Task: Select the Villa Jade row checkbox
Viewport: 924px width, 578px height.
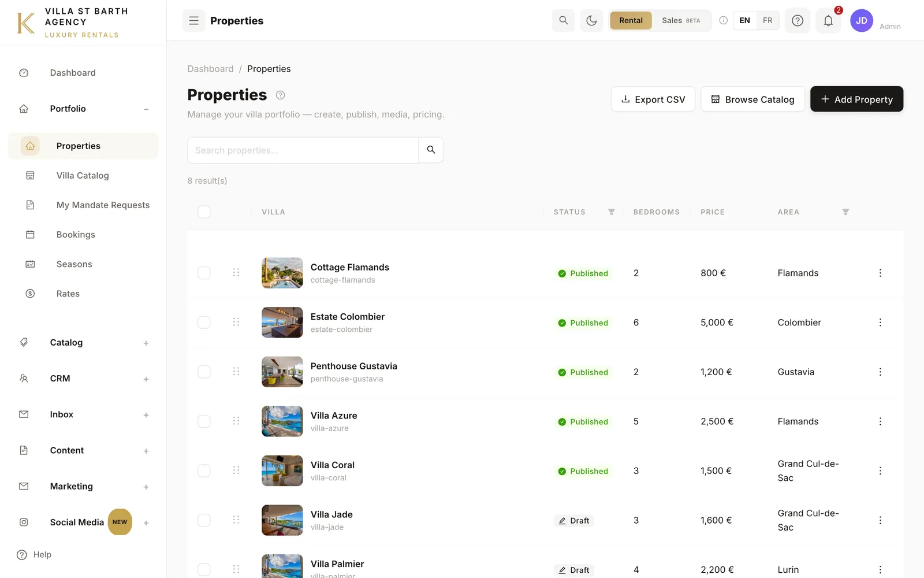Action: [x=204, y=520]
